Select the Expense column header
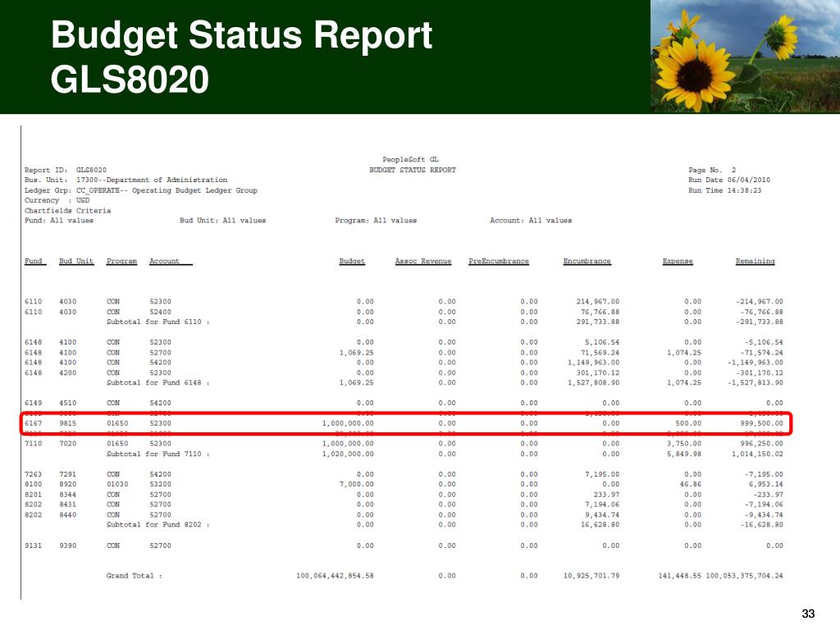This screenshot has height=630, width=840. pos(678,261)
